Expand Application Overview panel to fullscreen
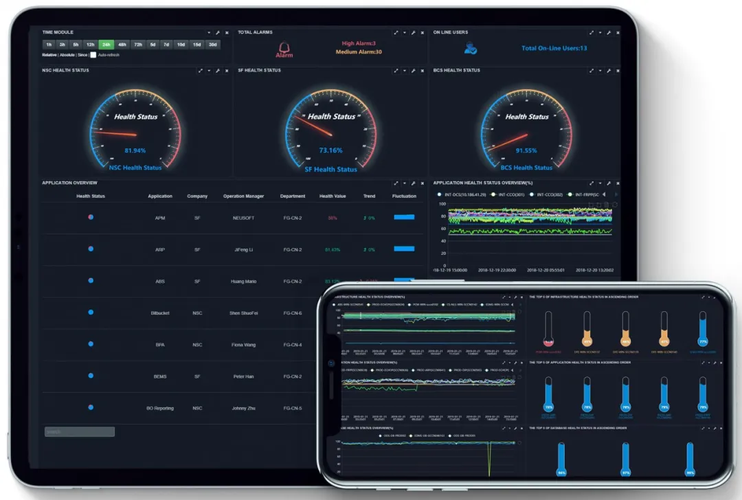Viewport: 742px width, 500px height. click(x=396, y=183)
